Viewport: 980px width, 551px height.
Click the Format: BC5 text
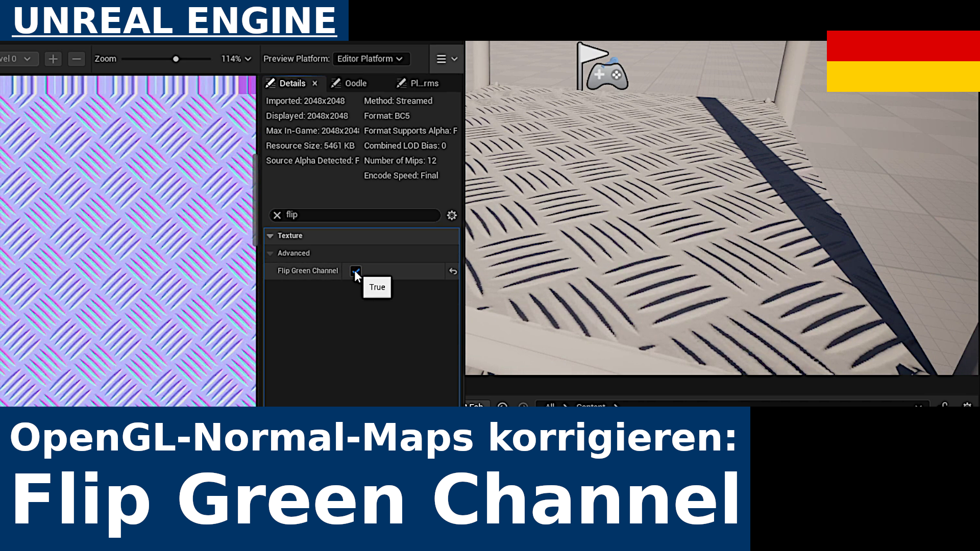pos(386,116)
